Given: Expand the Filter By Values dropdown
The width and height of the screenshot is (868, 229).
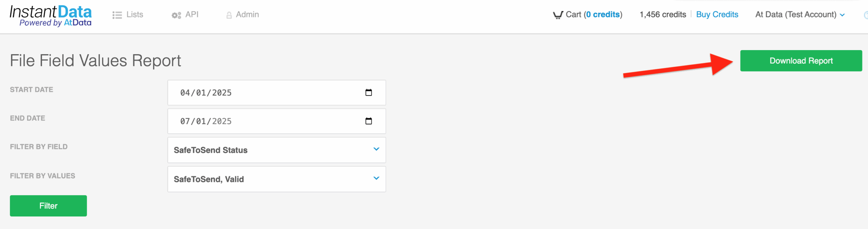Looking at the screenshot, I should [x=277, y=179].
